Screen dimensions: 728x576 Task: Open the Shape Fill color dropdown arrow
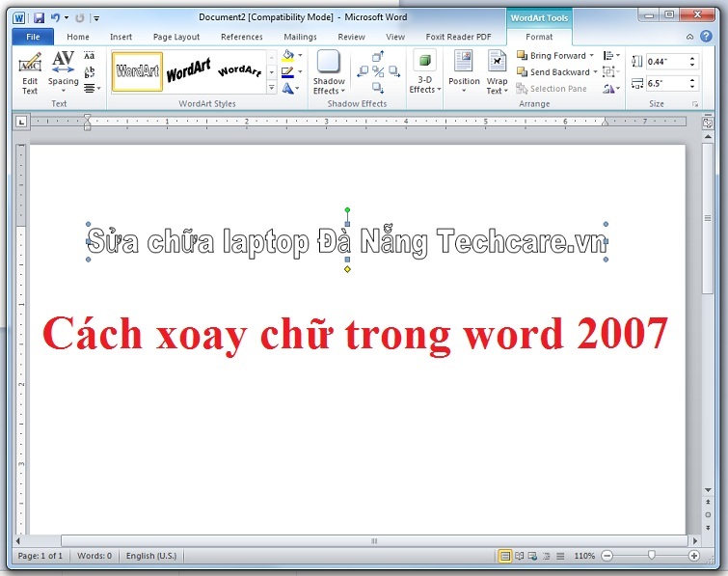301,55
